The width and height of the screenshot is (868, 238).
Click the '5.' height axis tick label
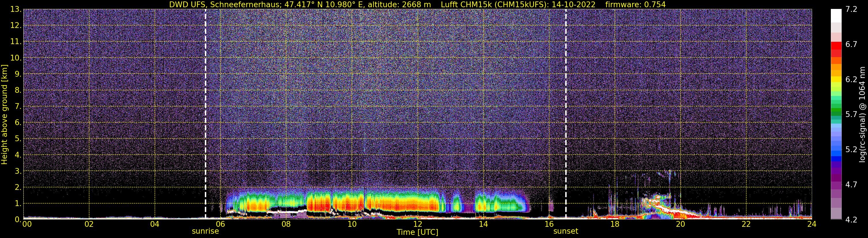pyautogui.click(x=18, y=139)
